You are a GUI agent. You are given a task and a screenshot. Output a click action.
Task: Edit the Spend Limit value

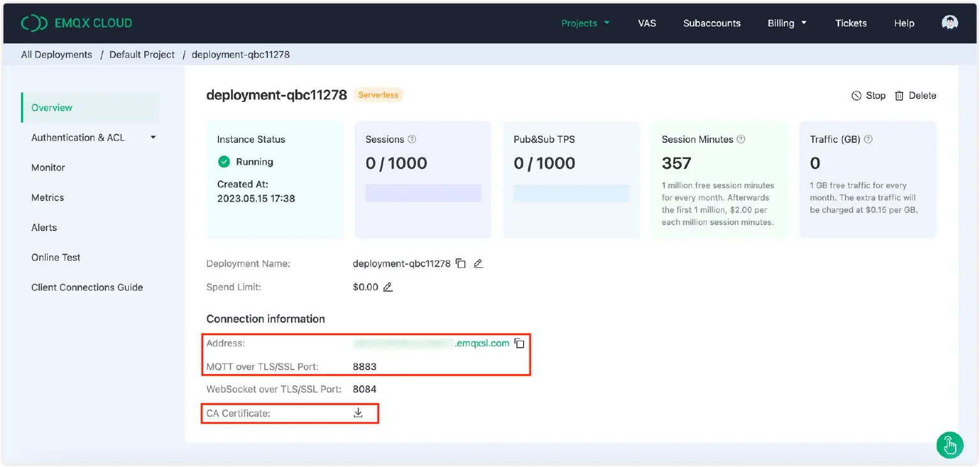point(388,287)
